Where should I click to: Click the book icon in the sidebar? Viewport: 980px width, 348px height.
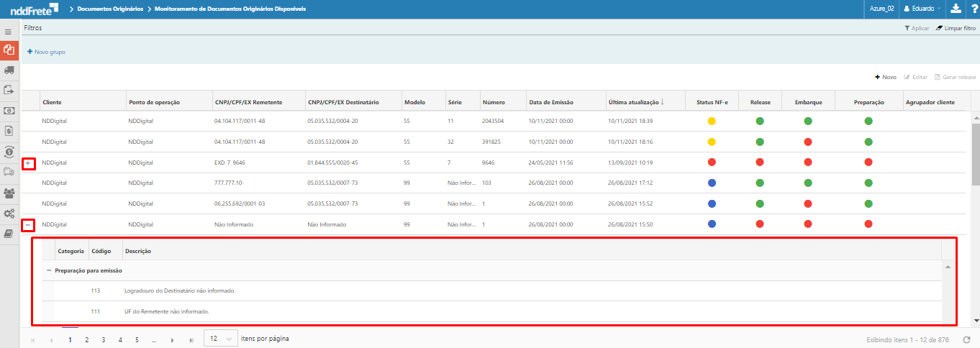coord(9,234)
